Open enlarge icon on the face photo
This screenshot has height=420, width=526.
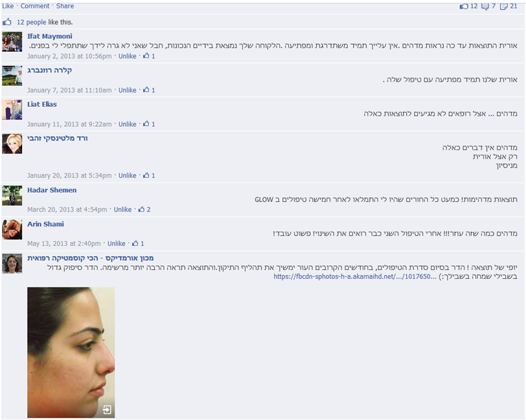(x=107, y=409)
